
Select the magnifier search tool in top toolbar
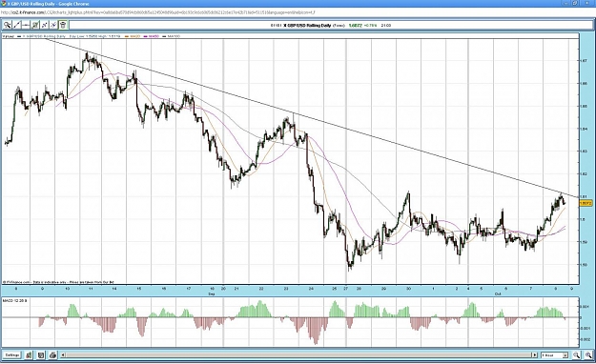[x=8, y=25]
